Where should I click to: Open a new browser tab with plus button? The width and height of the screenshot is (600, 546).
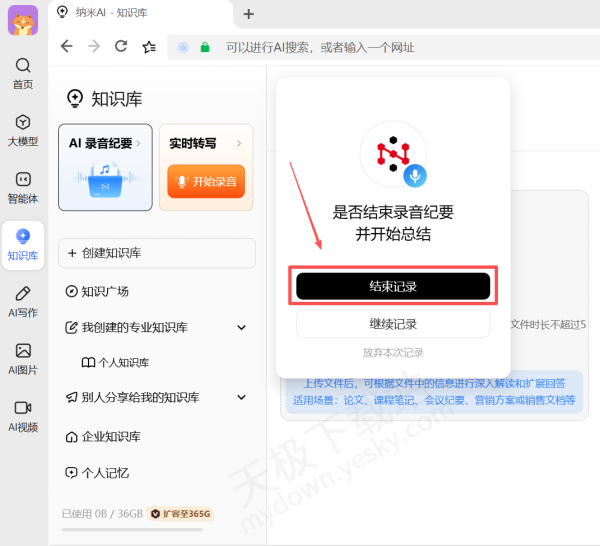[249, 14]
